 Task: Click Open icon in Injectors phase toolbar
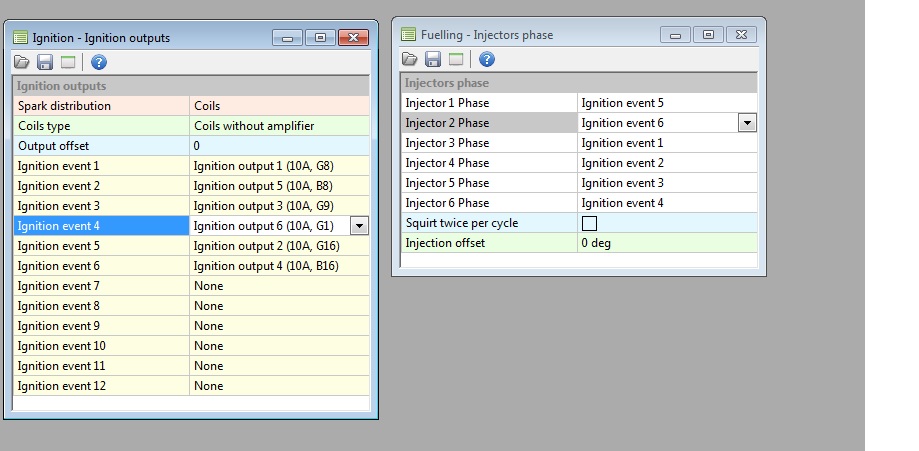click(410, 59)
